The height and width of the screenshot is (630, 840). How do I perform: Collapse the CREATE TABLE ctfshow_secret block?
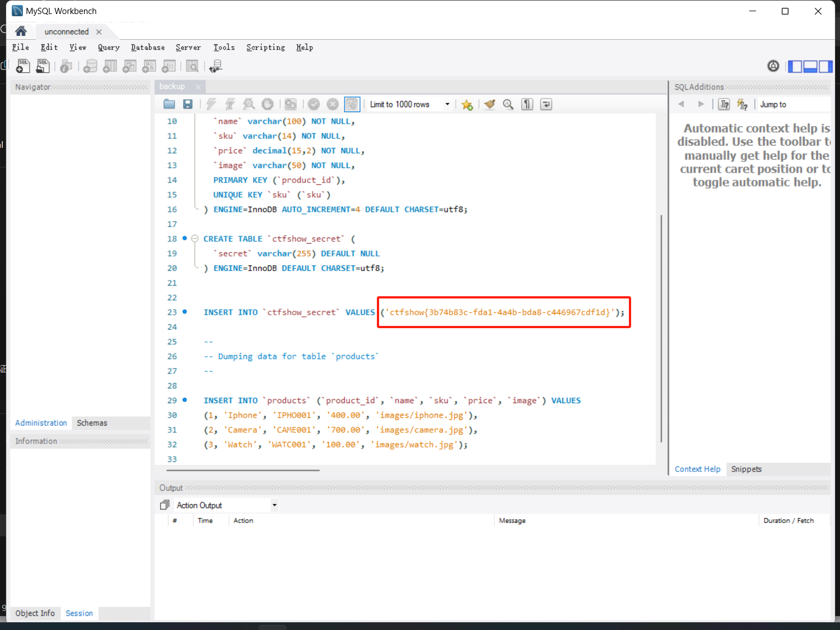click(x=195, y=239)
